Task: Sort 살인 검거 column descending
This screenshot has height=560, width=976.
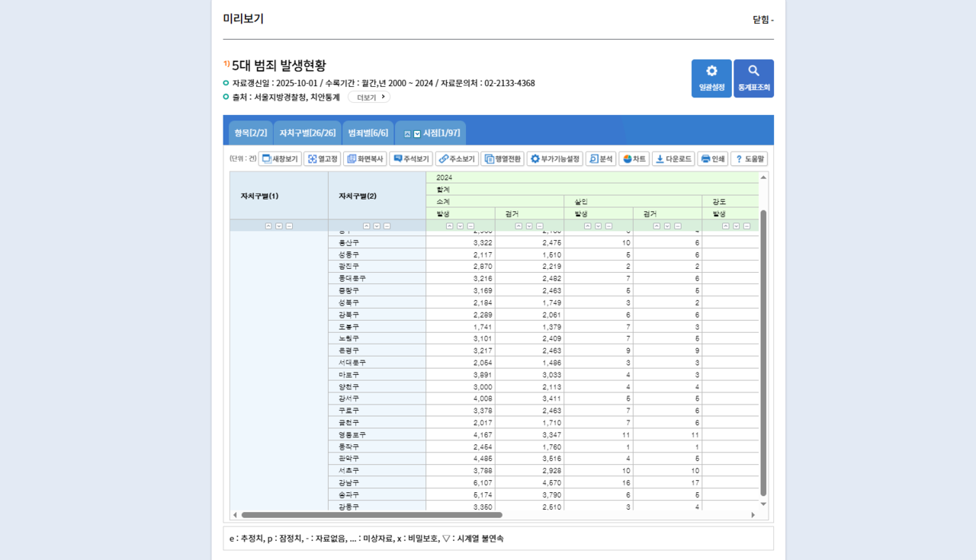Action: 667,226
